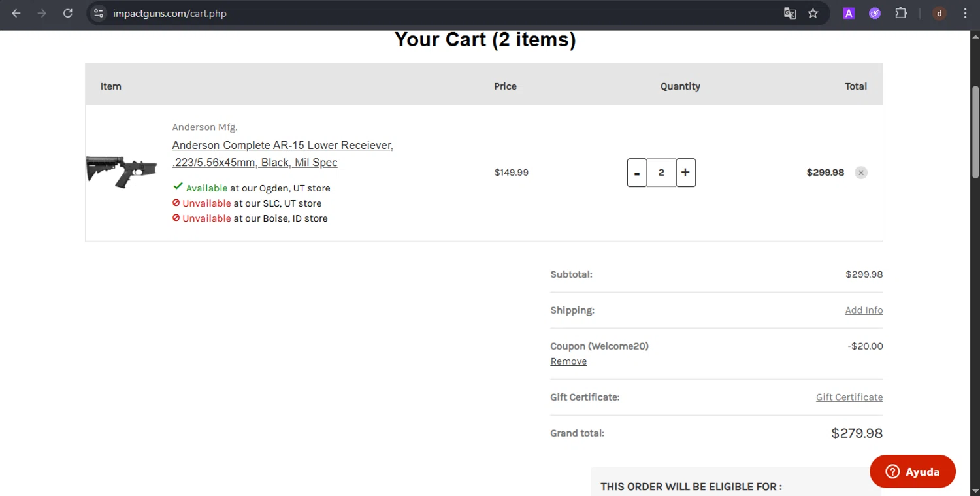Go forward in browser history
The height and width of the screenshot is (496, 980).
click(42, 13)
